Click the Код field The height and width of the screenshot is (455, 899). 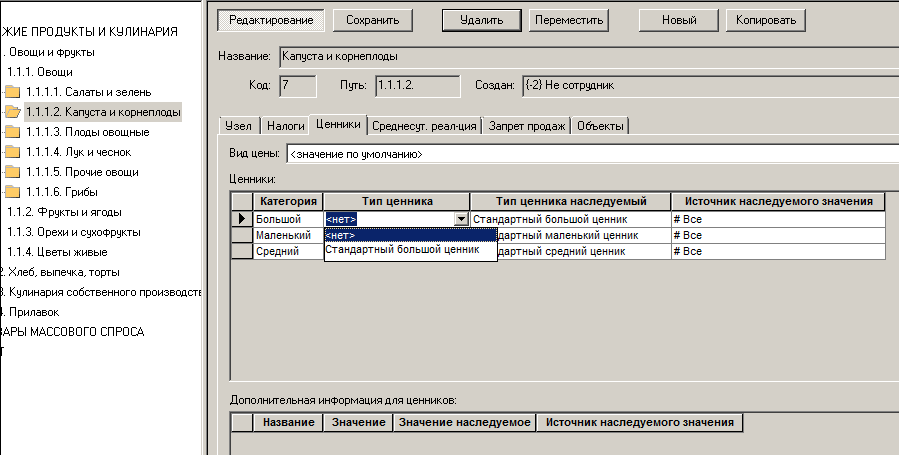298,85
